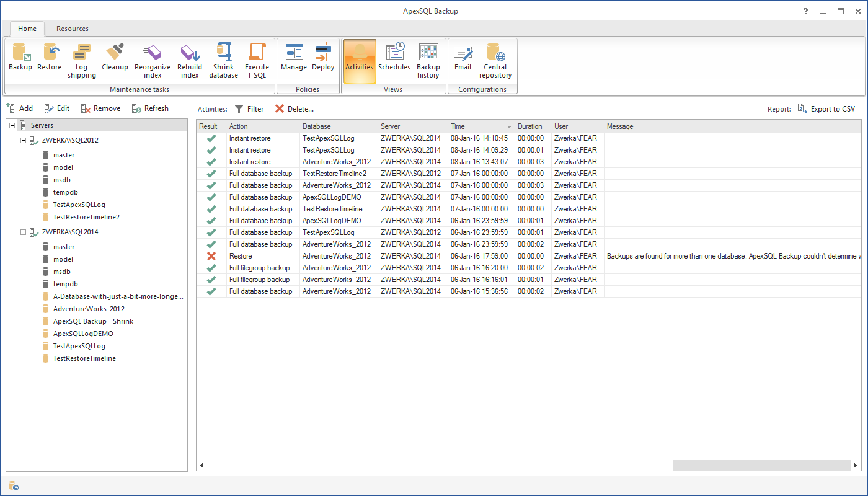Viewport: 868px width, 496px height.
Task: Open Rebuild index tool
Action: (190, 61)
